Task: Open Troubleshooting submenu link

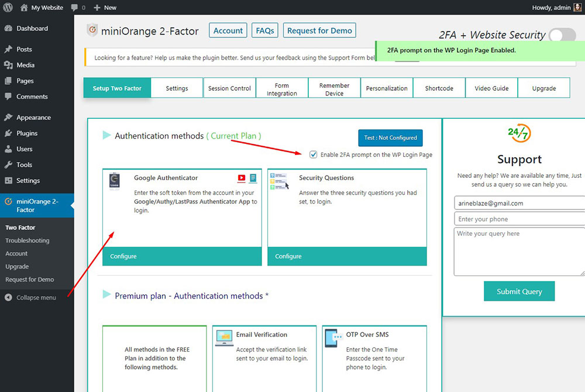Action: pyautogui.click(x=27, y=240)
